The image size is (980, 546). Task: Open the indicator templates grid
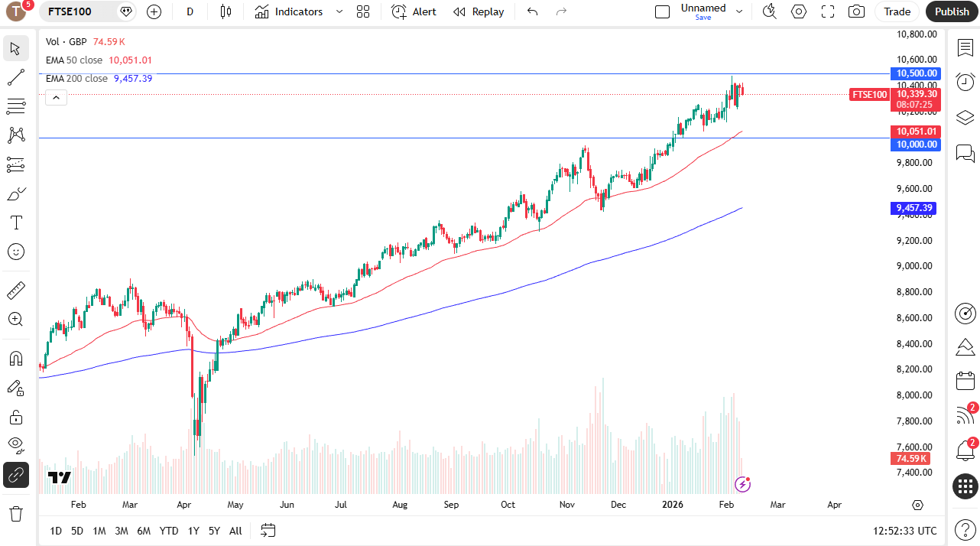pyautogui.click(x=363, y=11)
